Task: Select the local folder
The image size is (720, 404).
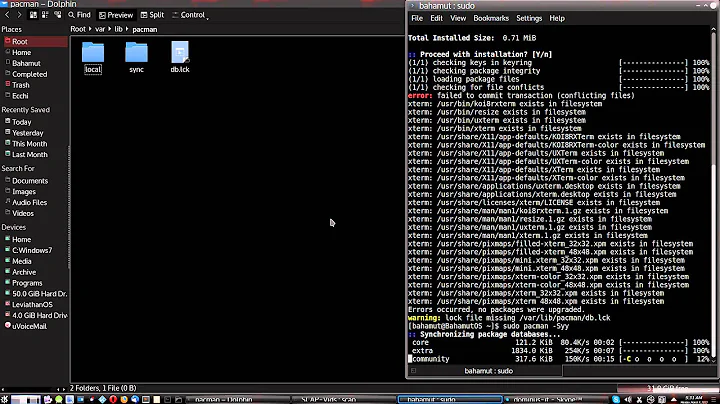Action: pos(93,57)
